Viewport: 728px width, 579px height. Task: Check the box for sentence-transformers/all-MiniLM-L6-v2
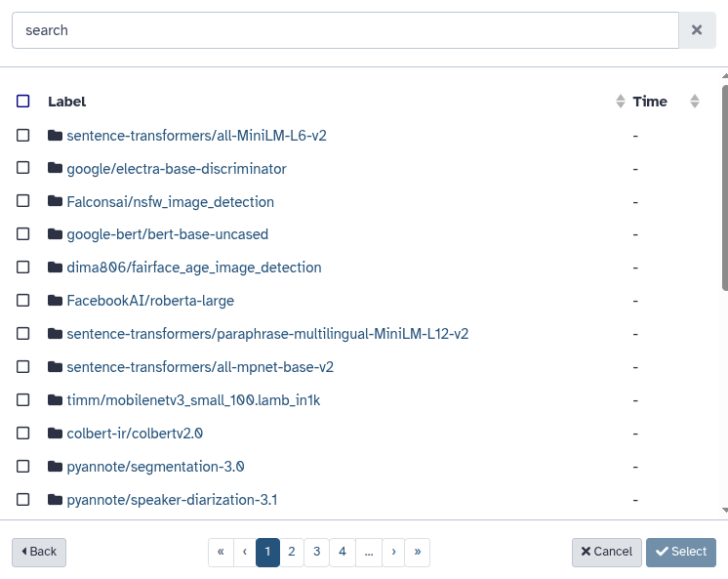click(x=22, y=135)
